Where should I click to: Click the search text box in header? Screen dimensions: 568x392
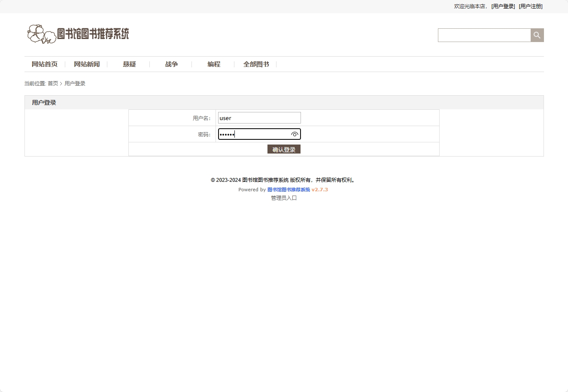tap(484, 35)
